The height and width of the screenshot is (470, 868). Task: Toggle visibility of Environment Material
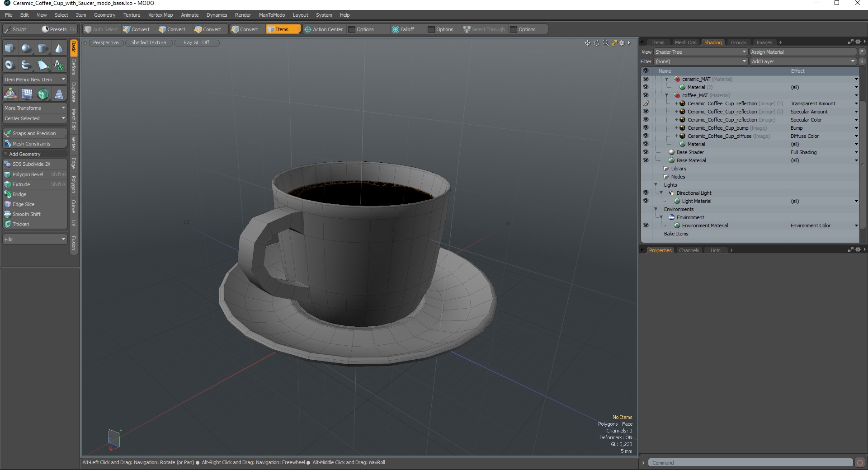tap(646, 226)
